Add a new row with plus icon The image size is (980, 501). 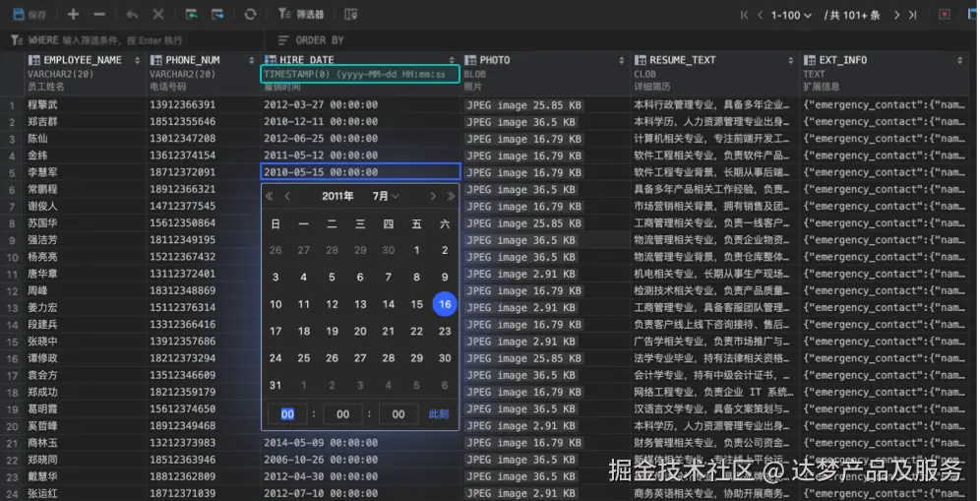[73, 14]
